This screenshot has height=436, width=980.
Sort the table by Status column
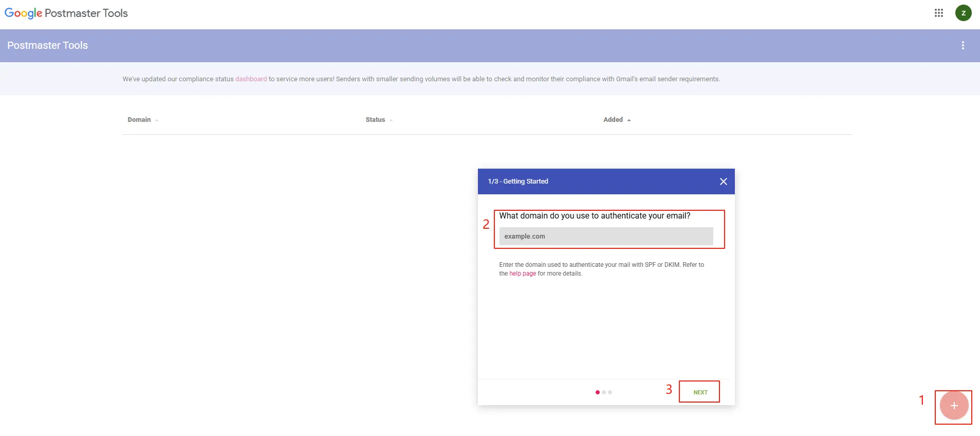(379, 120)
